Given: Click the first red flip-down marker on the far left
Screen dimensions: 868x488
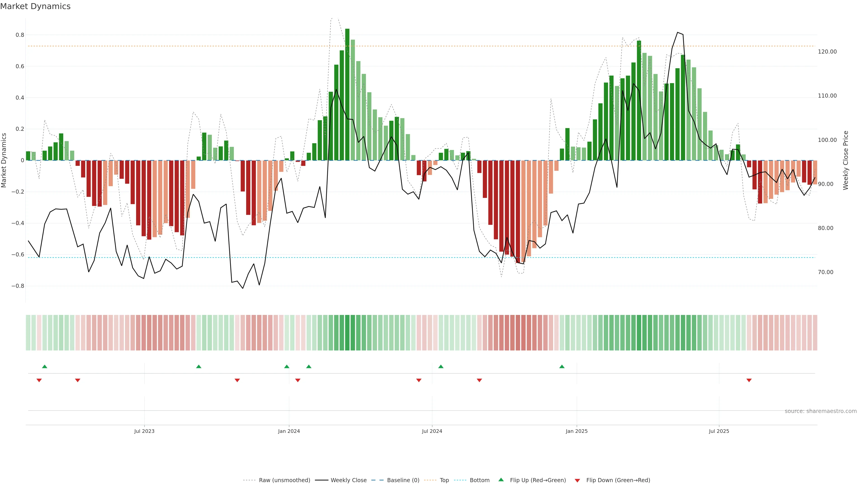Looking at the screenshot, I should [x=39, y=380].
